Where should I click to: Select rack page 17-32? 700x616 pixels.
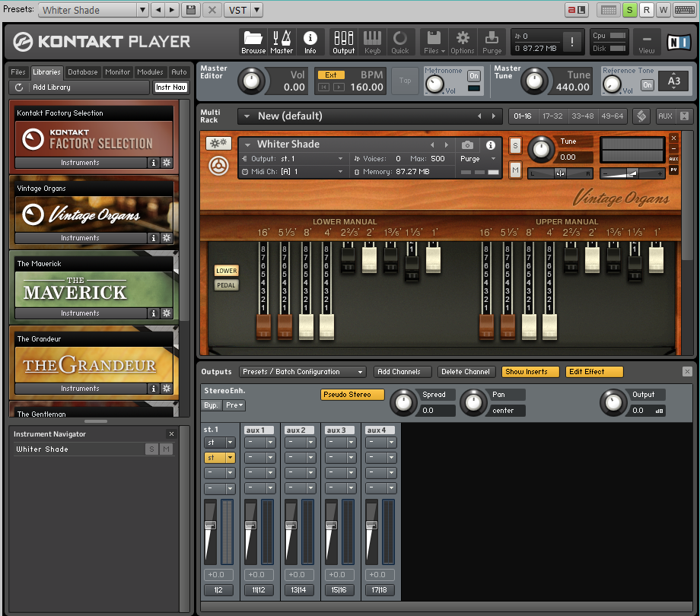pos(552,116)
